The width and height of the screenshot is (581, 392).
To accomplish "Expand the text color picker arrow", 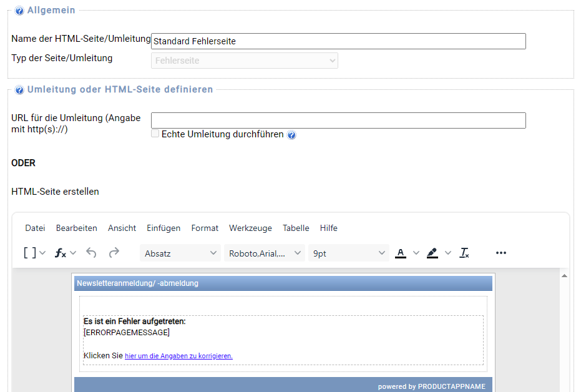I will point(416,253).
